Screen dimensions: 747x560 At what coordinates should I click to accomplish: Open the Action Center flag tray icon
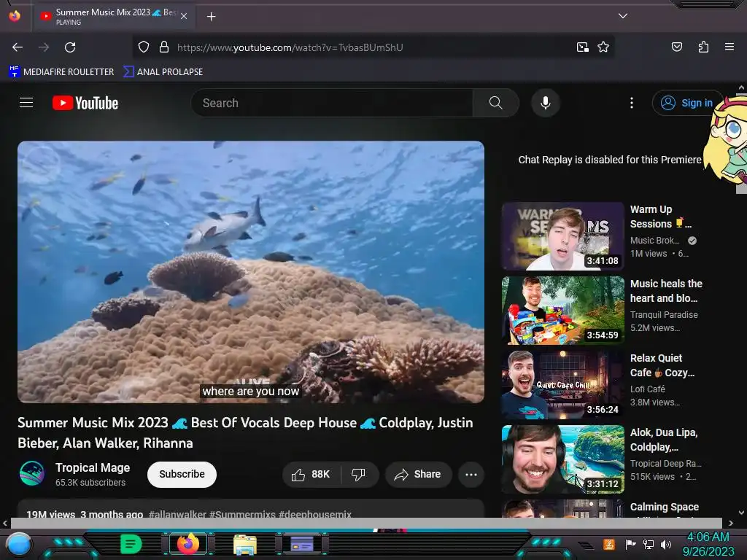630,544
